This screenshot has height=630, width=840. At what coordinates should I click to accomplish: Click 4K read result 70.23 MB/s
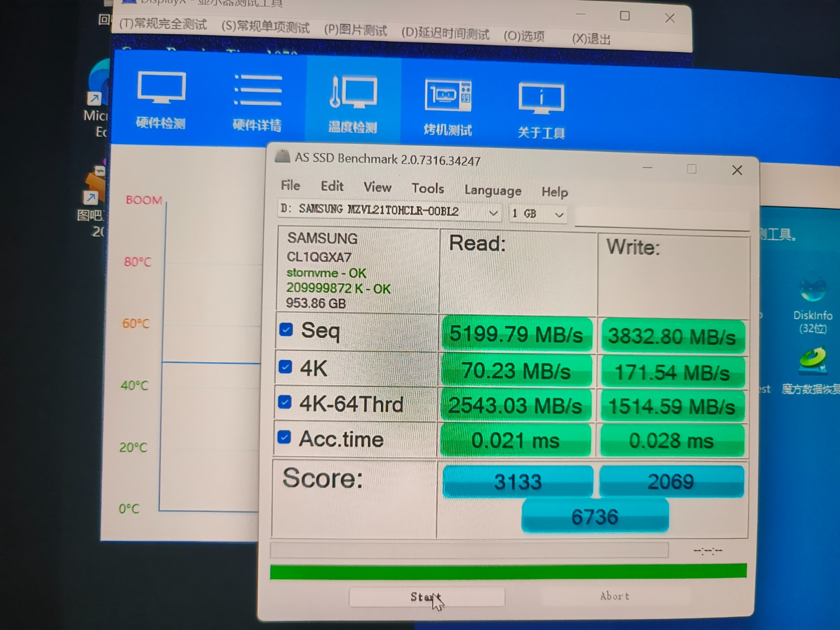[x=516, y=371]
